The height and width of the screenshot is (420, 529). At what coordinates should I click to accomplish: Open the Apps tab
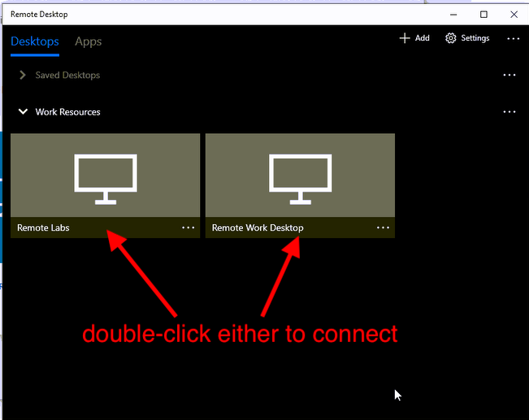88,41
